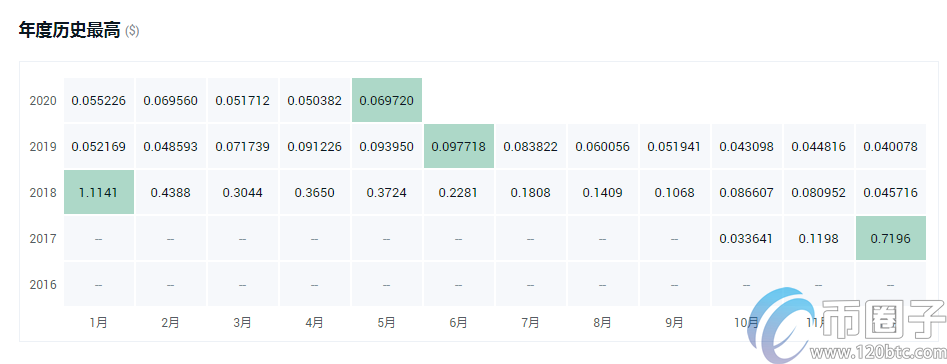Select the highlighted 1.1141 cell for January 2018
Image resolution: width=947 pixels, height=364 pixels.
point(98,193)
